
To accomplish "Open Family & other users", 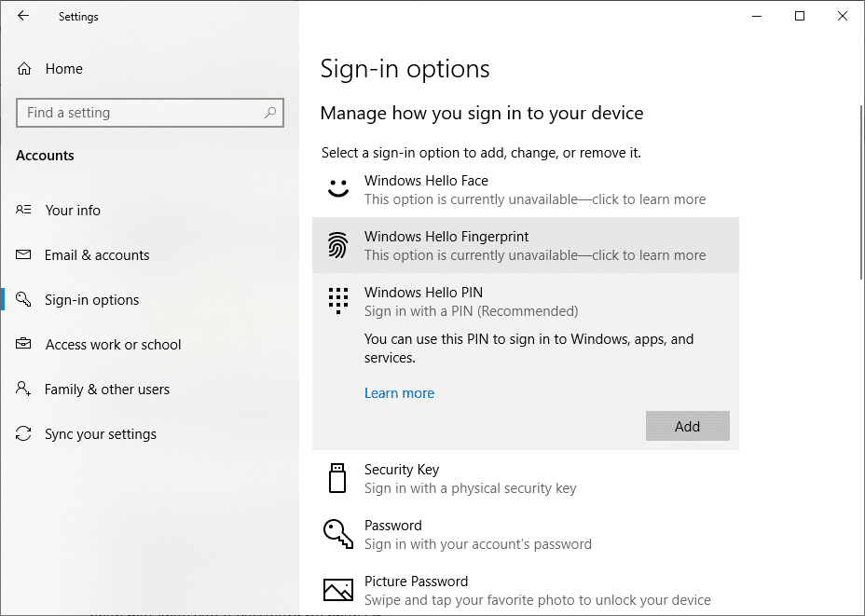I will [107, 390].
